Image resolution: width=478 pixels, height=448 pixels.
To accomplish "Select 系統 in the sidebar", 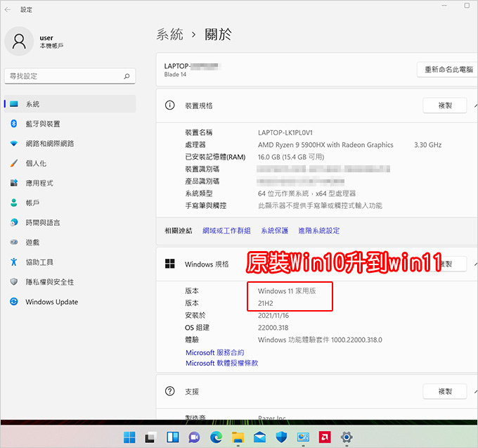I will 70,104.
